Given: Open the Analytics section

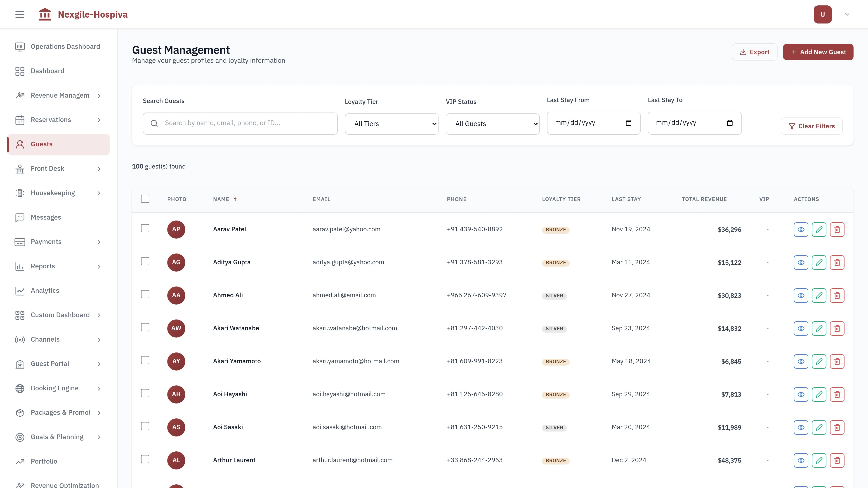Looking at the screenshot, I should [x=45, y=290].
